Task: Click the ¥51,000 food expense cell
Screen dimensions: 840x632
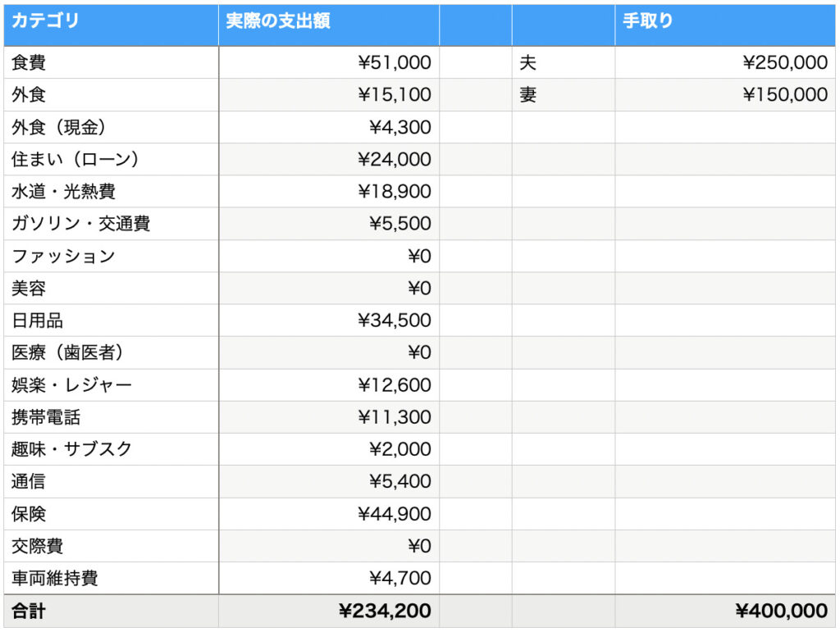Action: tap(329, 62)
